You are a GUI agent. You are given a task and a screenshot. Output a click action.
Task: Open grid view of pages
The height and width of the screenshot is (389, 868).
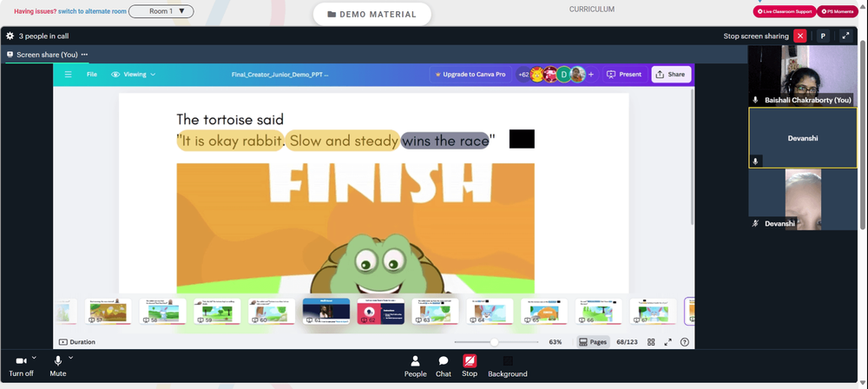click(x=651, y=342)
